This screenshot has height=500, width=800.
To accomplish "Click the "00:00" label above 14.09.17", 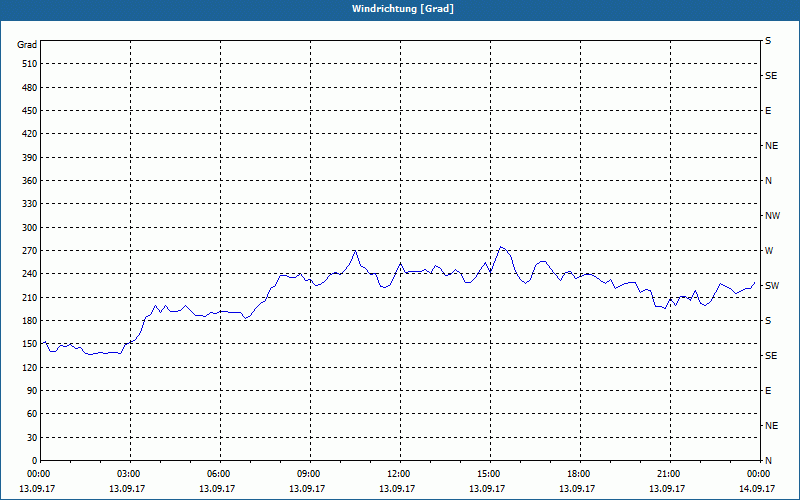I will tap(758, 474).
